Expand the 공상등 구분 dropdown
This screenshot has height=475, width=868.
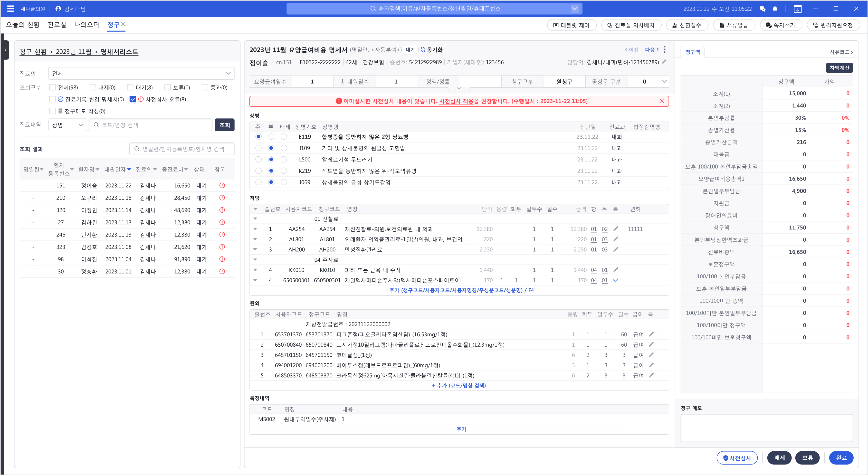click(664, 82)
